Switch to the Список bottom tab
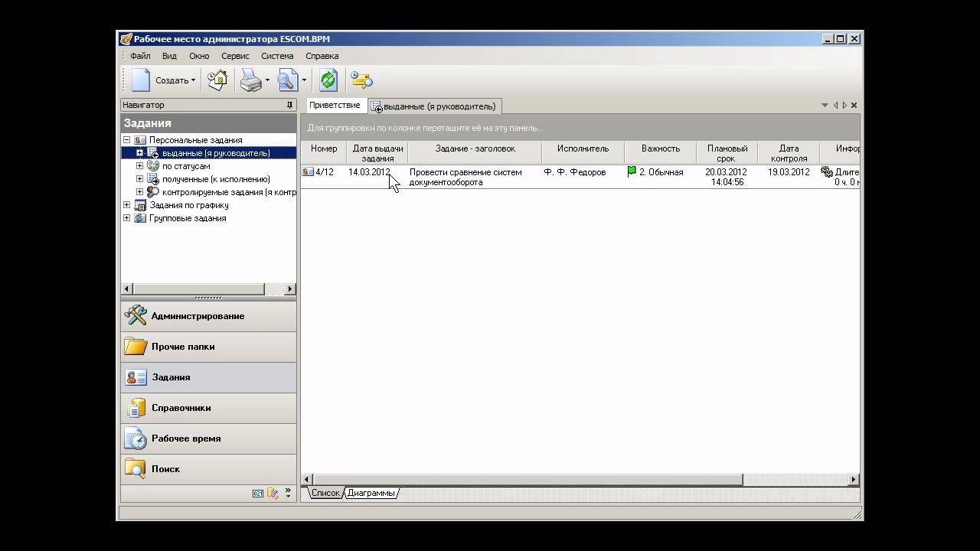This screenshot has height=551, width=980. 325,494
